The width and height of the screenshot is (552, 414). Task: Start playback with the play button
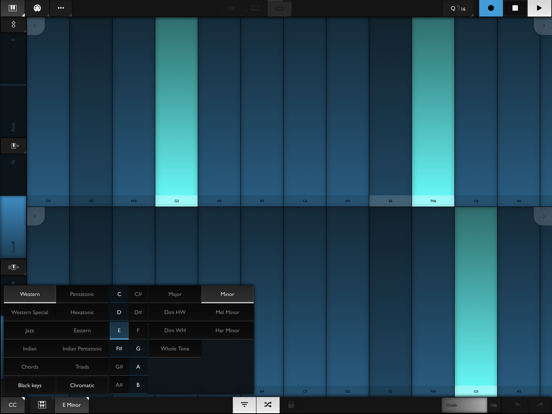(539, 8)
